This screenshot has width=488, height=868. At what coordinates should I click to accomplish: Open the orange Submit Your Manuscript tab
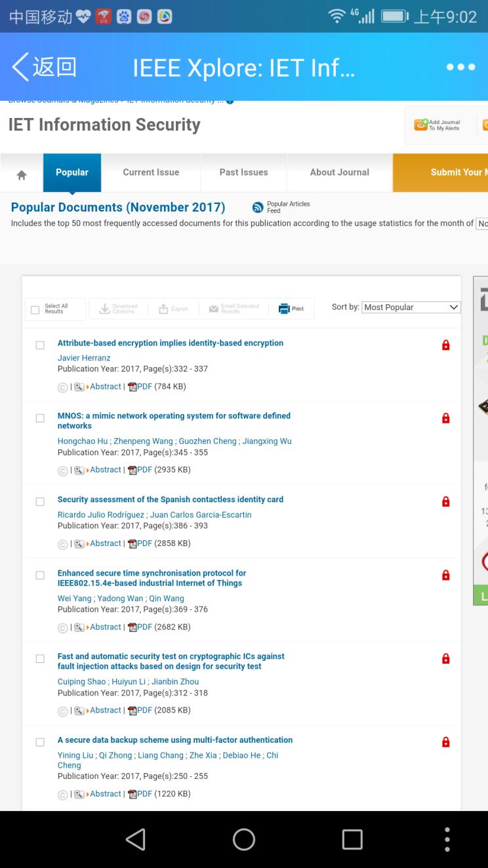tap(441, 172)
